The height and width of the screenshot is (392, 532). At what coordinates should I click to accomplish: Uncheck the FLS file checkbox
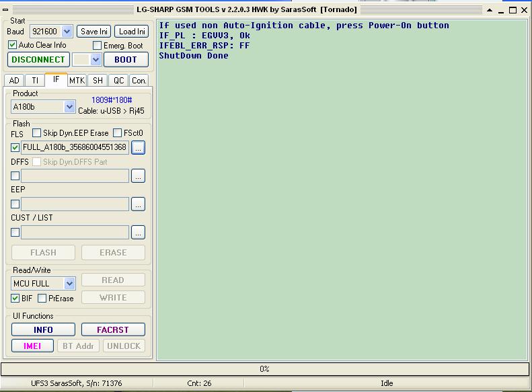[x=15, y=147]
